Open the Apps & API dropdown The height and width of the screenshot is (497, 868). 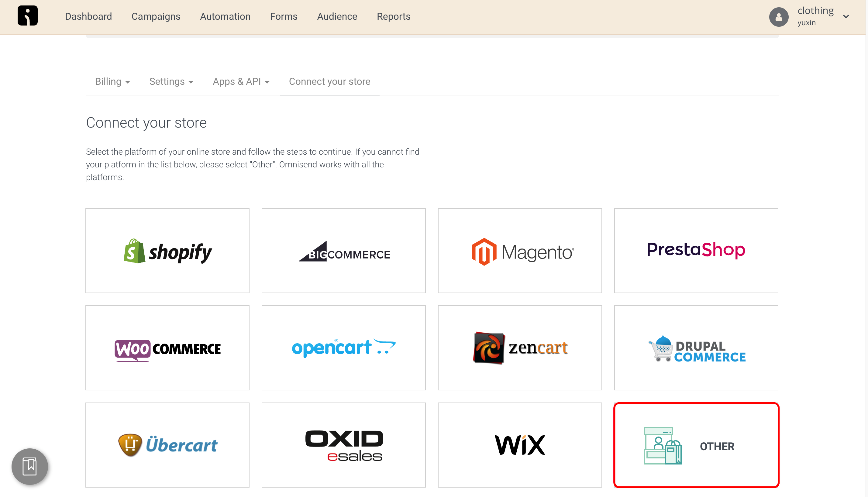point(241,82)
